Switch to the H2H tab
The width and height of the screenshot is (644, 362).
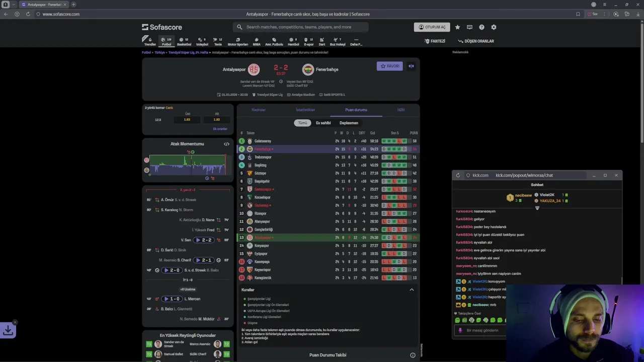pyautogui.click(x=401, y=110)
